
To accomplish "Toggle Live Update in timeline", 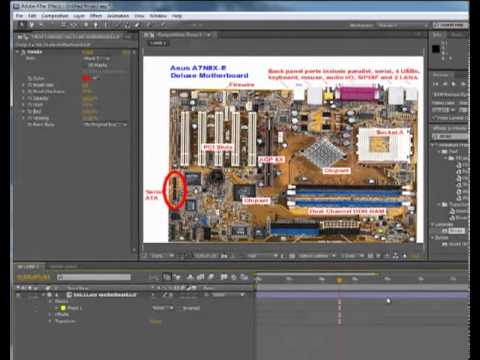I will point(167,277).
